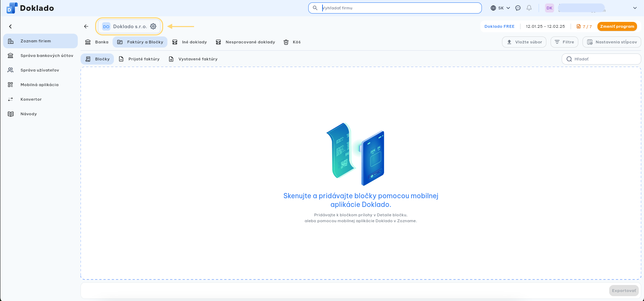Click the search magnifier in company search
The height and width of the screenshot is (301, 644).
tap(315, 8)
